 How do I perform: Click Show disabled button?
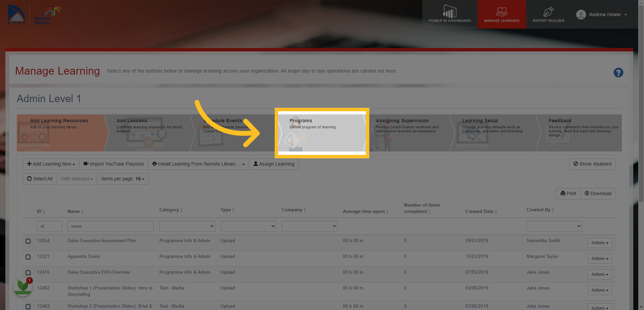(x=592, y=164)
